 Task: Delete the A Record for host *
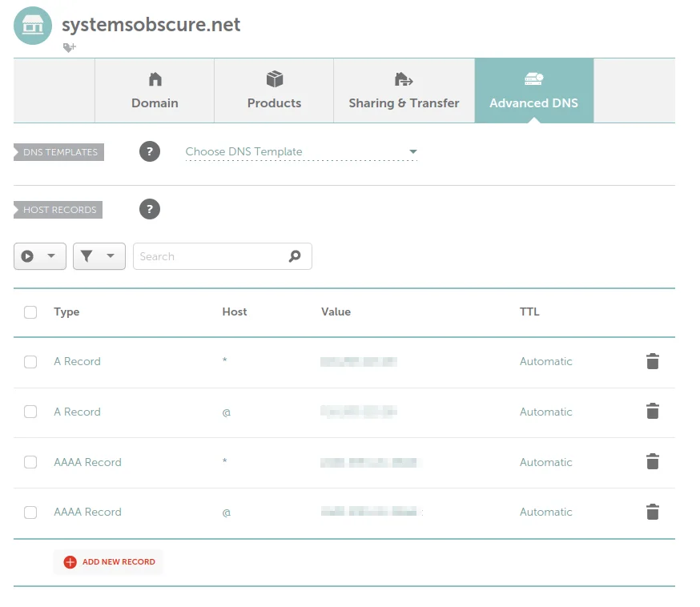(653, 361)
